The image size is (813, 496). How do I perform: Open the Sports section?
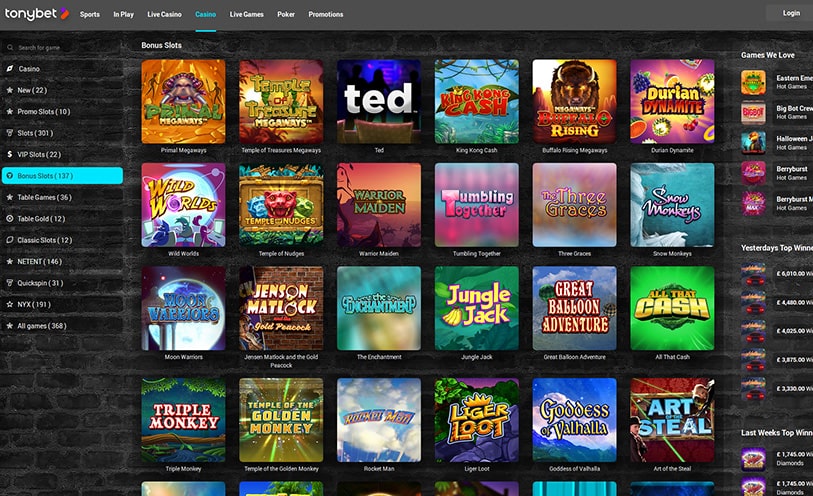click(90, 15)
